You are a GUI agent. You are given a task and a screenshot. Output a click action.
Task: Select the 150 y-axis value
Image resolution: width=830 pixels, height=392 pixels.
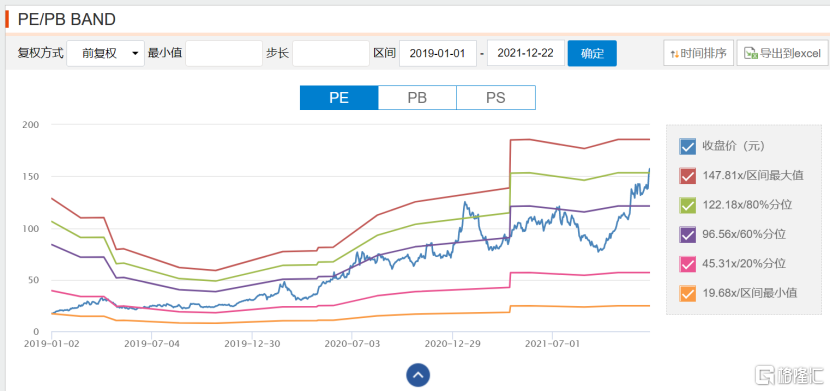click(30, 176)
